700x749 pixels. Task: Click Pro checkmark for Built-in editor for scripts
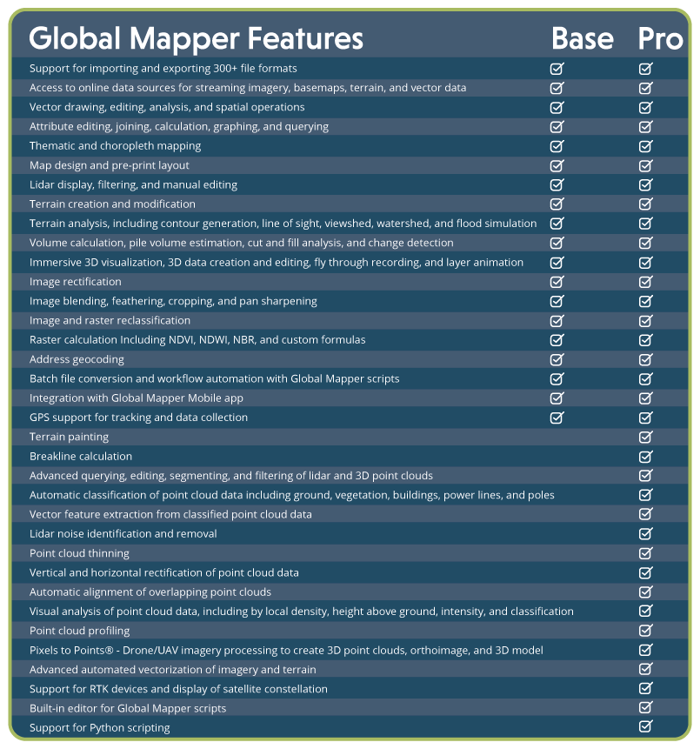(645, 708)
